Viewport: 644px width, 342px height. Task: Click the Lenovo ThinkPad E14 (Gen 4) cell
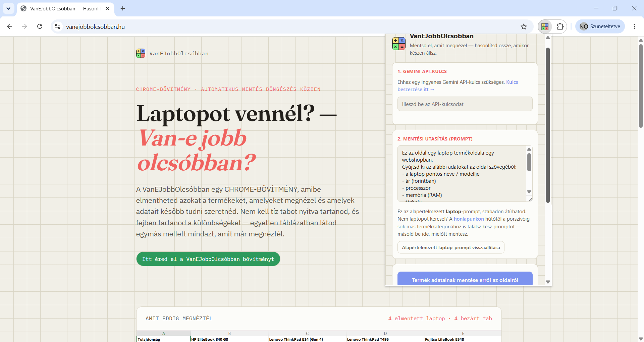tap(307, 339)
